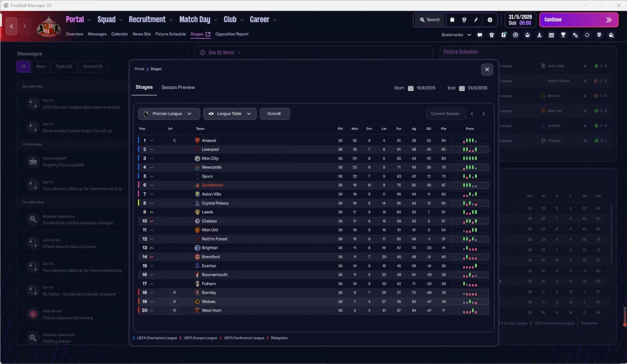Open the End date calendar icon

pyautogui.click(x=462, y=88)
